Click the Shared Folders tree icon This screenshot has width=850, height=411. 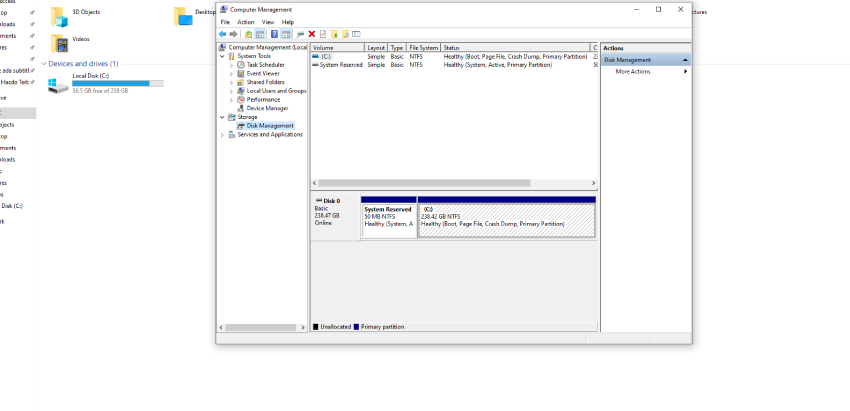241,82
